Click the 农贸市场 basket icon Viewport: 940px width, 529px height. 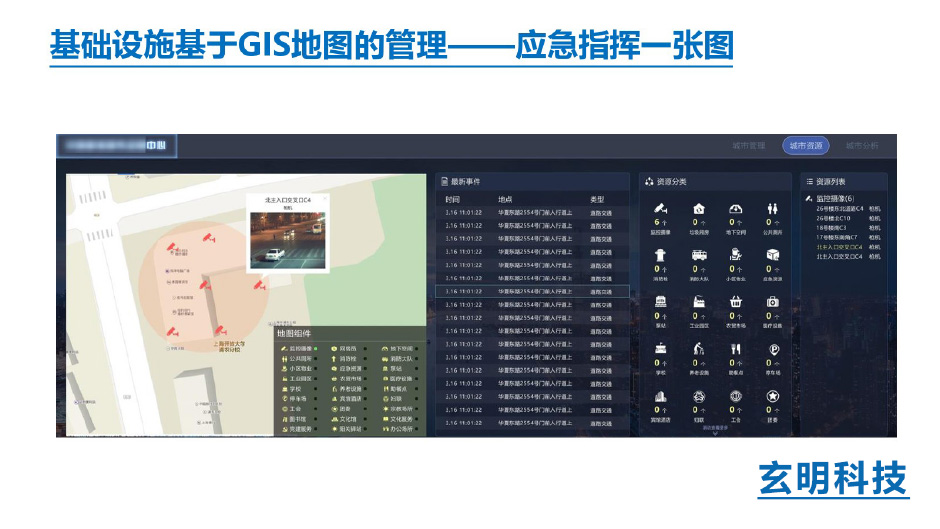[x=735, y=302]
